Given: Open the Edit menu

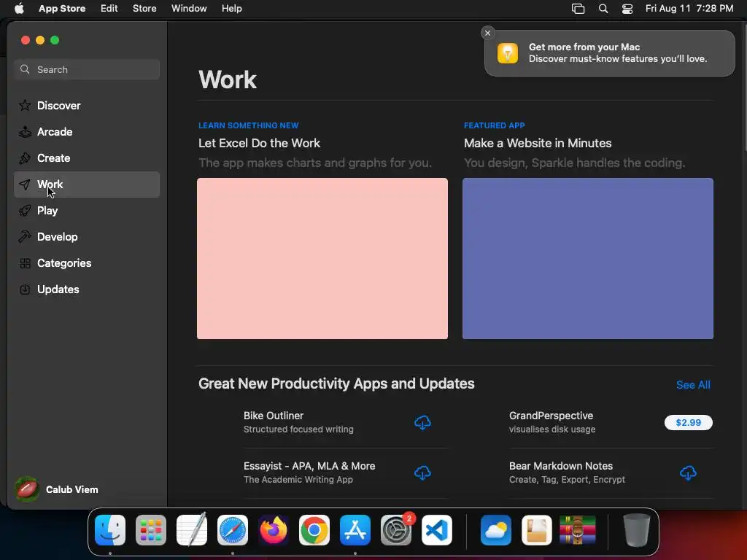Looking at the screenshot, I should pyautogui.click(x=109, y=9).
